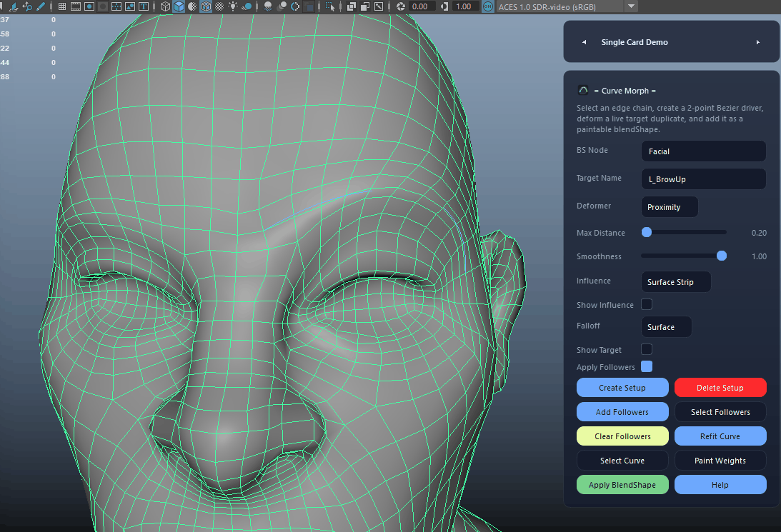Toggle the X-ray joints icon

click(379, 6)
